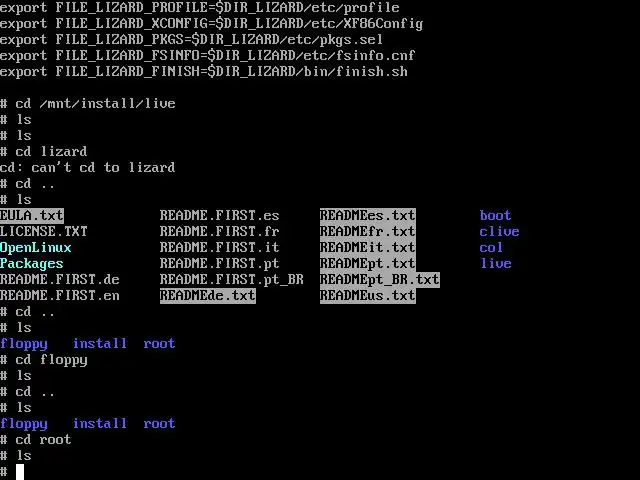Click the first listed floppy directory

tap(24, 344)
